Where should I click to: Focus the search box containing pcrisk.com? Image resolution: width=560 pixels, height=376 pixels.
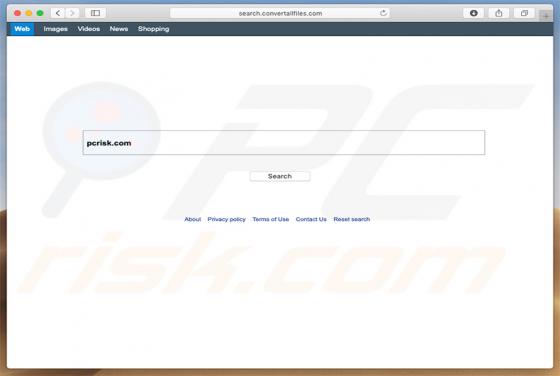(284, 142)
